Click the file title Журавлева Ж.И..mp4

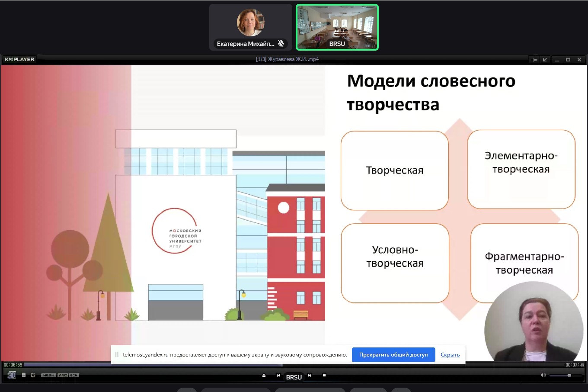click(287, 59)
